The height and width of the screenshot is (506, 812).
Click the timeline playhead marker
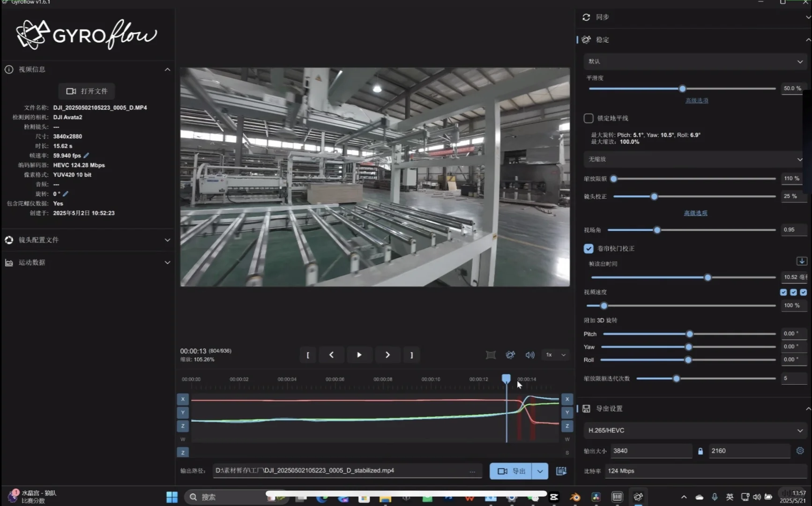pos(506,379)
